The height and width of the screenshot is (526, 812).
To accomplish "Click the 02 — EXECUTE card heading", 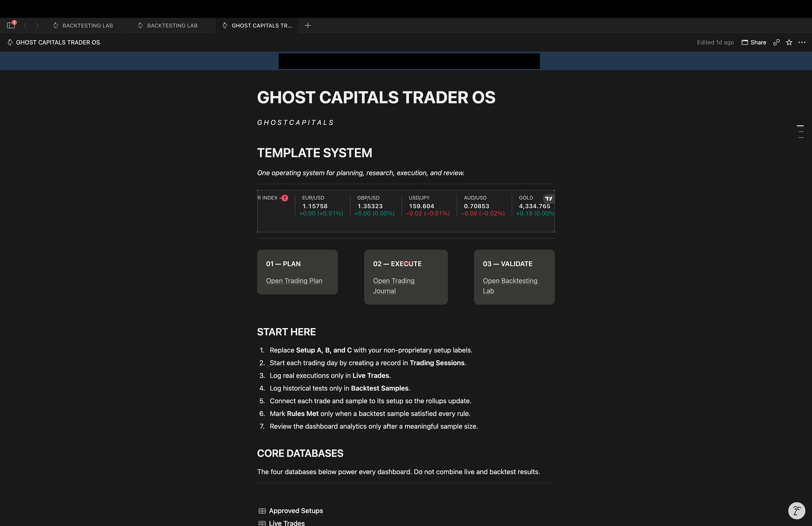I will coord(397,264).
